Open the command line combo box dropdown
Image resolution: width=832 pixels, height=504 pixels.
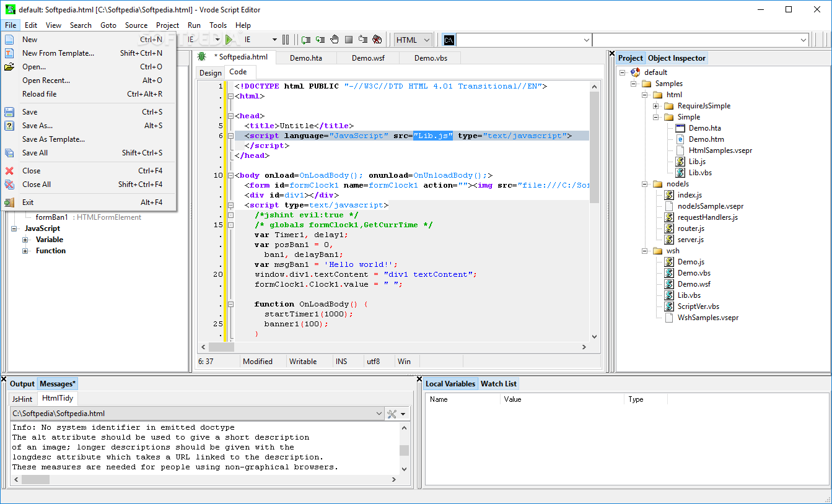pos(587,40)
